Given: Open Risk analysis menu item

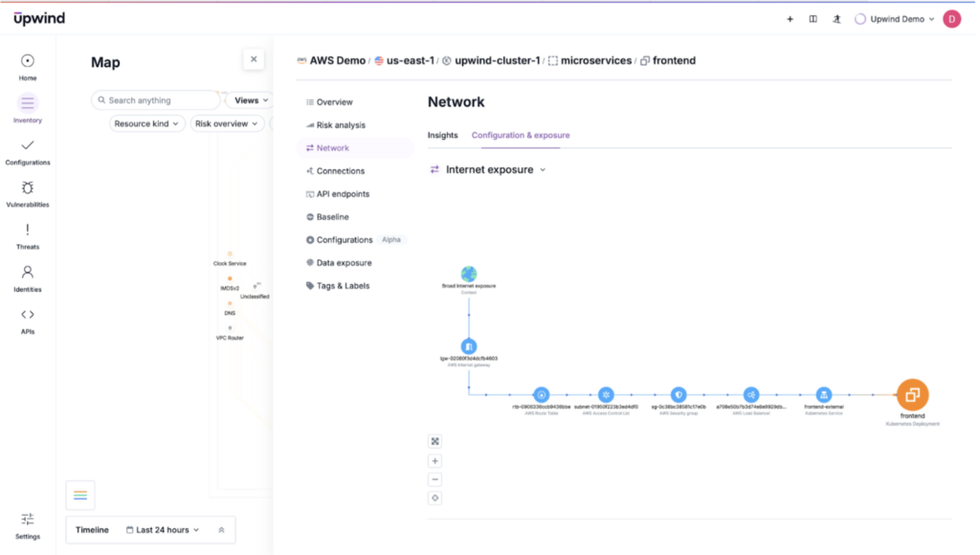Looking at the screenshot, I should point(355,125).
